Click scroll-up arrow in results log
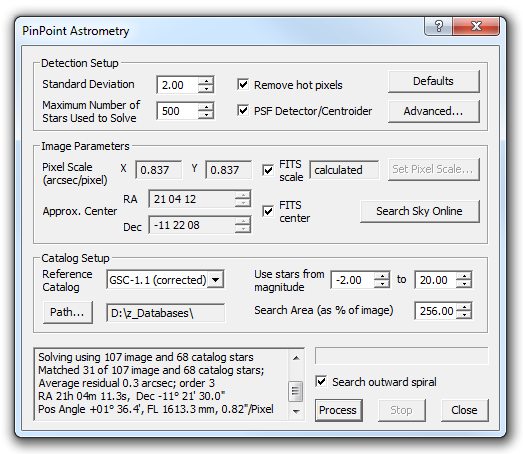This screenshot has height=454, width=523. 296,358
